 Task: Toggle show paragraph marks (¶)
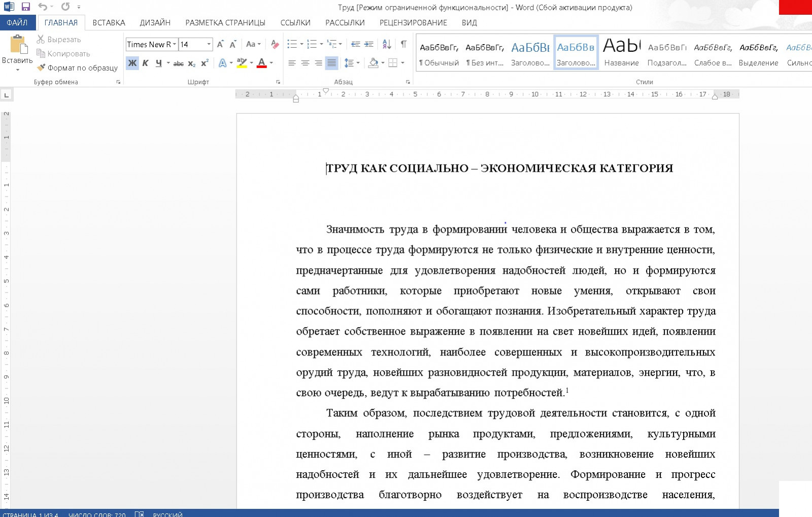click(403, 44)
